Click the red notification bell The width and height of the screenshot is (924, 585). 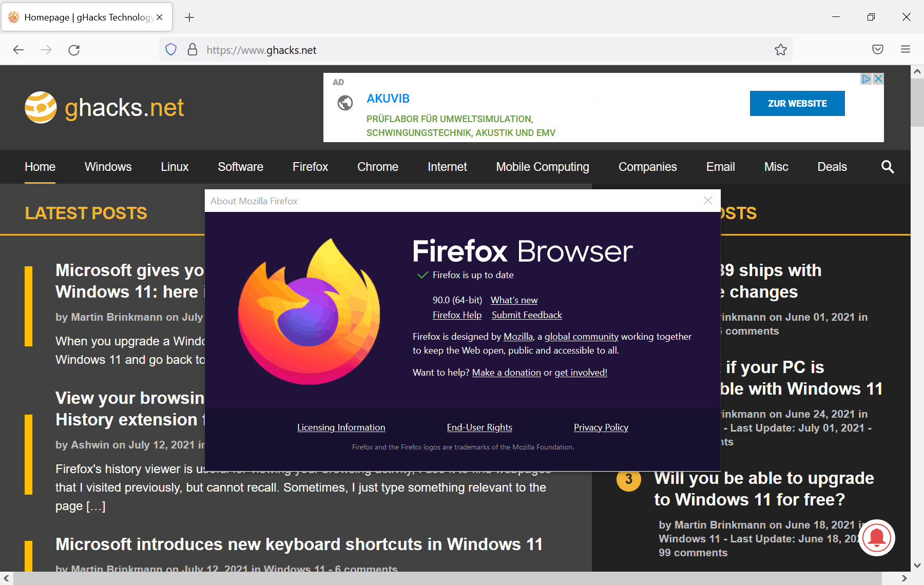[x=876, y=537]
